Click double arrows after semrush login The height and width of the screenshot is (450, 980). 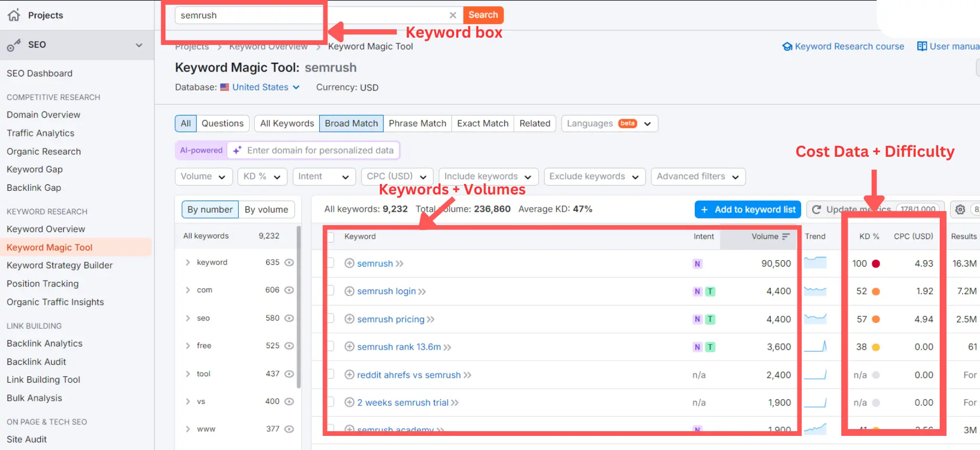tap(422, 292)
